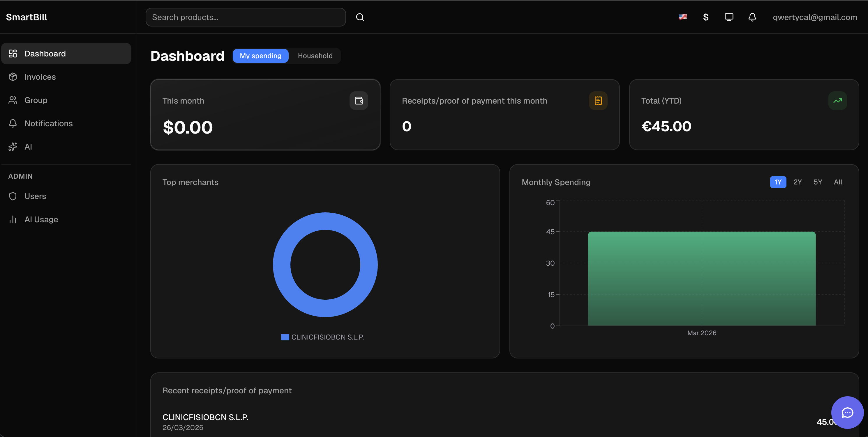The width and height of the screenshot is (868, 437).
Task: Select the 1Y range for Monthly Spending
Action: [x=778, y=182]
